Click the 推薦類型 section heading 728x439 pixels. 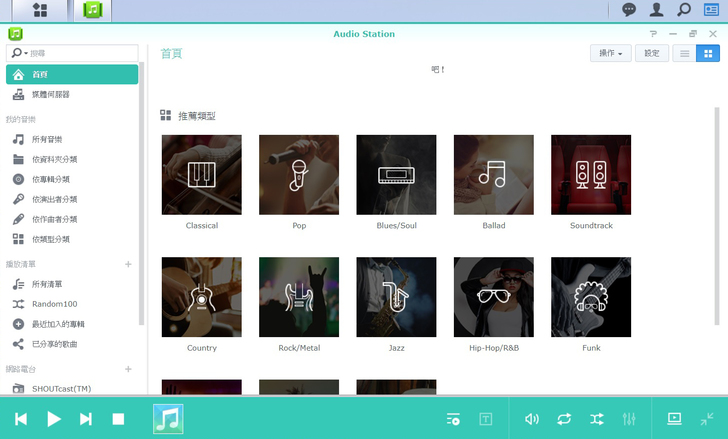click(197, 116)
